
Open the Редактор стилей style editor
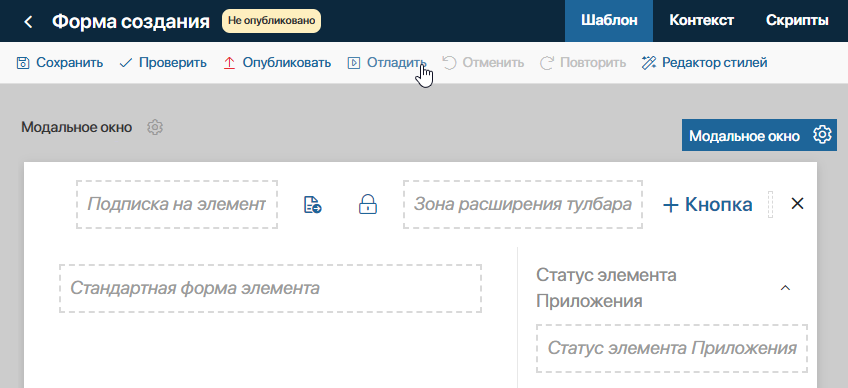coord(704,63)
